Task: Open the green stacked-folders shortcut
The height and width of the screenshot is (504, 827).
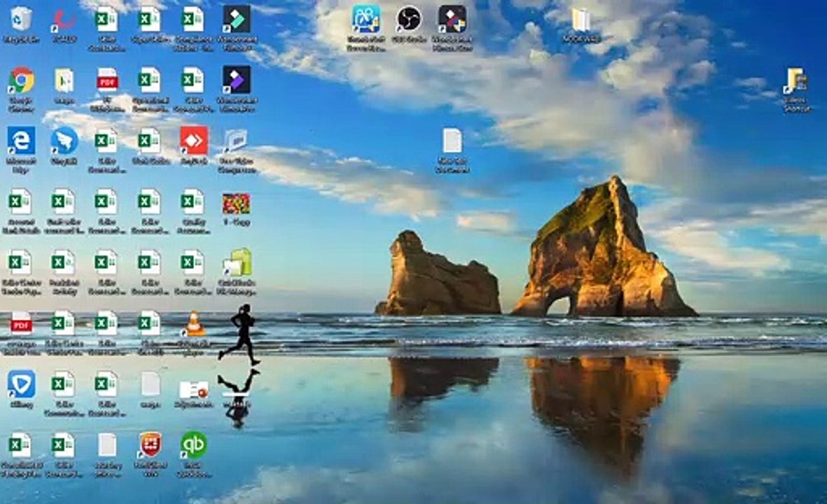Action: [237, 262]
